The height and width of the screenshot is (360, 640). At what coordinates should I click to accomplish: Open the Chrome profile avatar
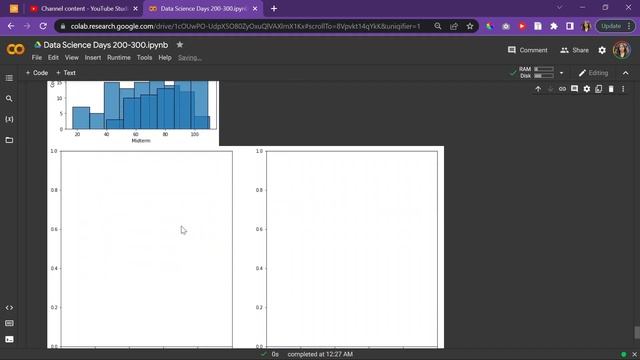586,26
